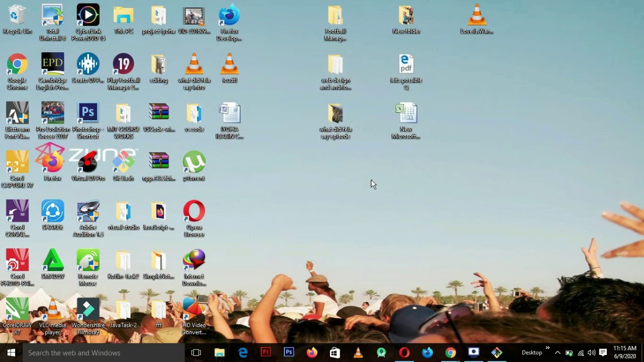Open Photoshop - Shortcut desktop icon
This screenshot has width=644, height=362.
[x=88, y=121]
